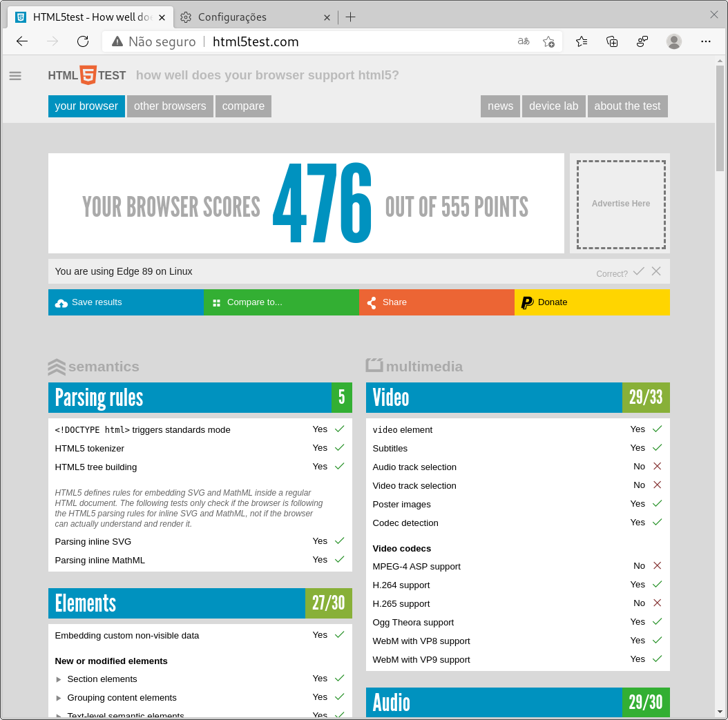Open the page translate icon
This screenshot has height=720, width=728.
coord(524,41)
